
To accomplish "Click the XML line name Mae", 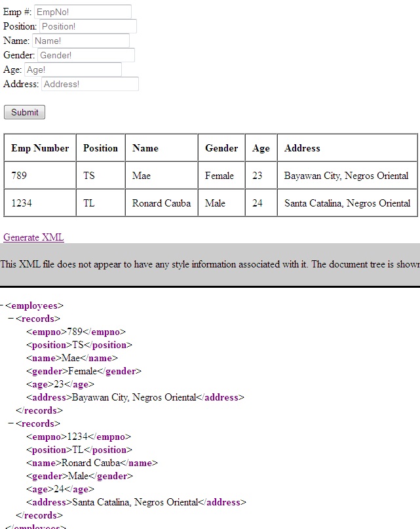I will pos(72,358).
